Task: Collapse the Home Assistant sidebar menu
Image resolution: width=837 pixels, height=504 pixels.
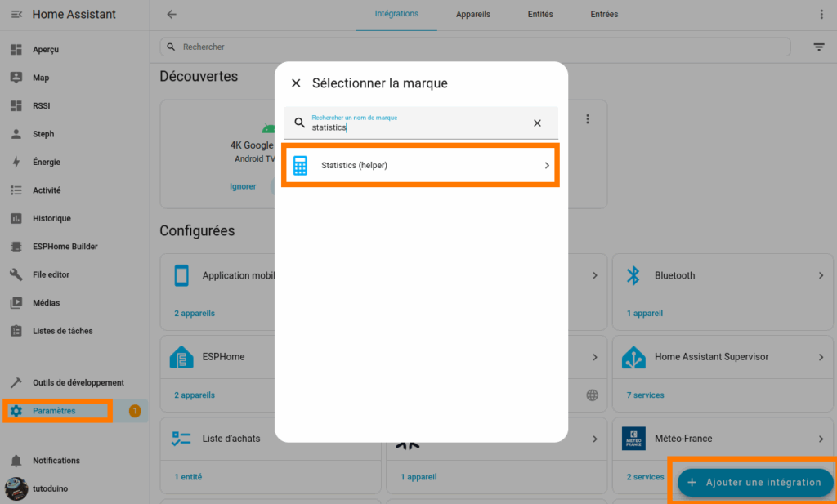Action: (x=16, y=14)
